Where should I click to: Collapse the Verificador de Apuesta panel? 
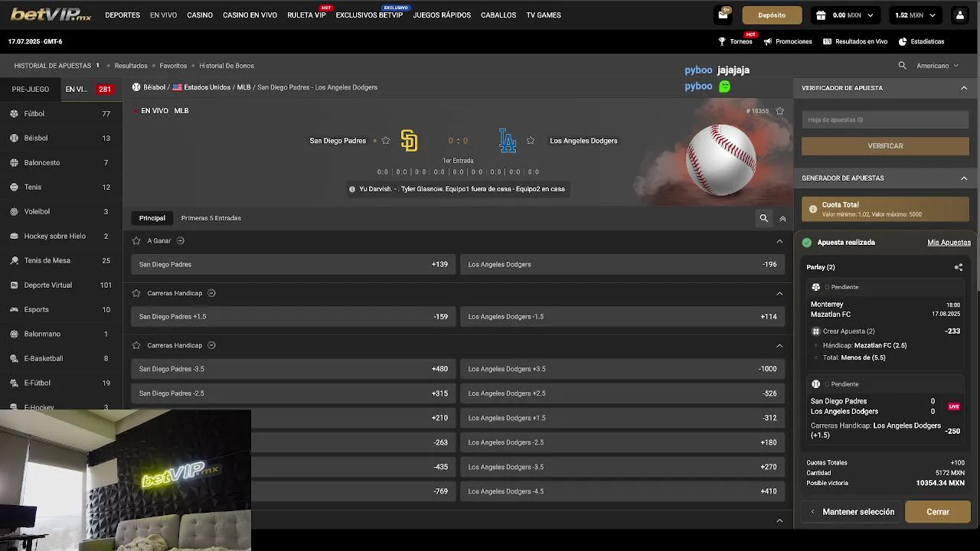click(964, 88)
